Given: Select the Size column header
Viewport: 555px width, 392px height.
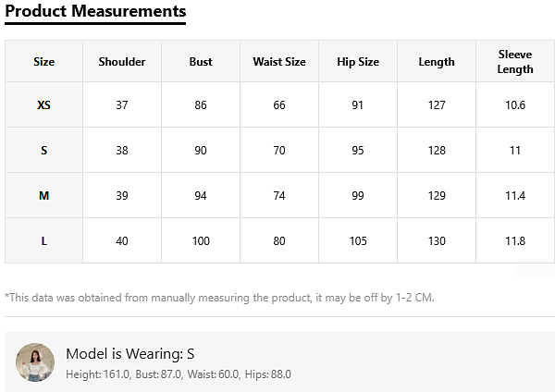Looking at the screenshot, I should click(x=43, y=62).
